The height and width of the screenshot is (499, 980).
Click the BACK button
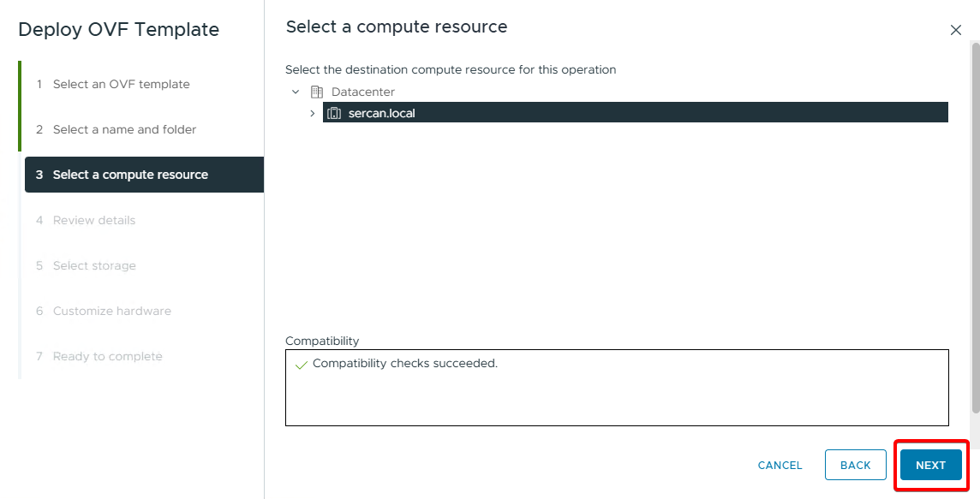[x=855, y=465]
